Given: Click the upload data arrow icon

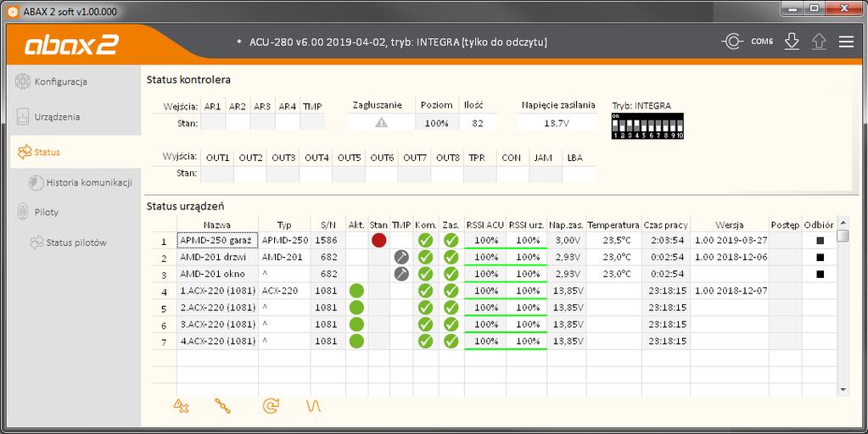Looking at the screenshot, I should [x=820, y=42].
